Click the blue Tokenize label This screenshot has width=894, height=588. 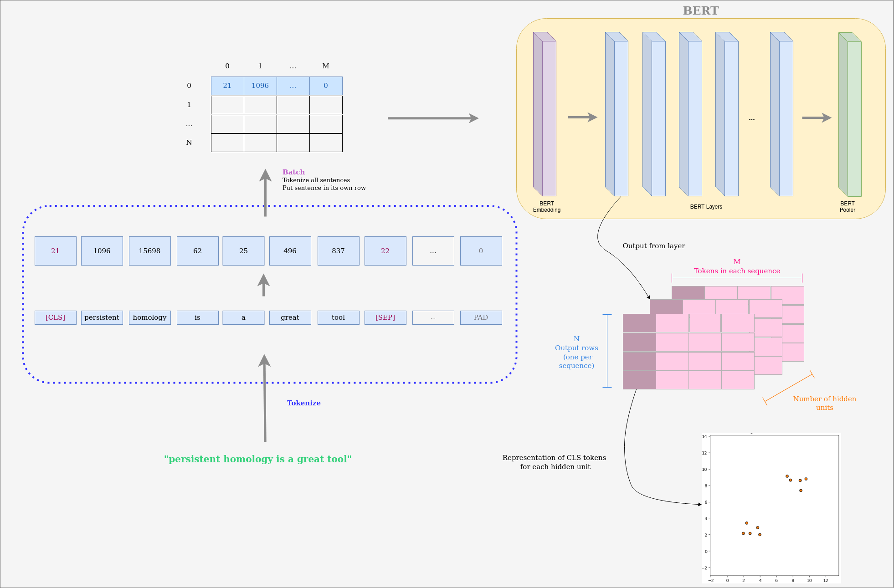[x=303, y=403]
